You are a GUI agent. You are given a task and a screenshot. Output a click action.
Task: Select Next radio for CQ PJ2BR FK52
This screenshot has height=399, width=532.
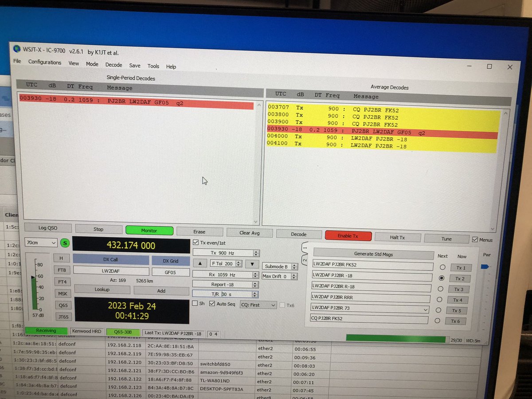click(437, 321)
